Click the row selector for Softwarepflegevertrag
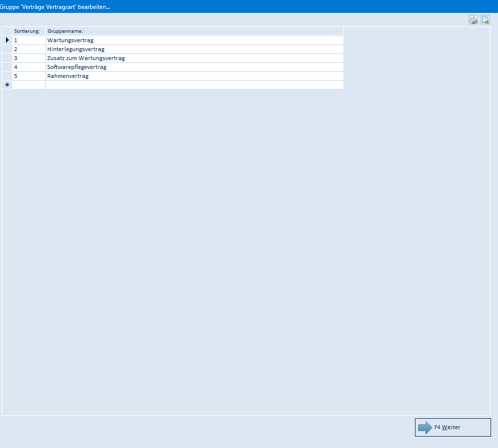The height and width of the screenshot is (448, 498). point(7,67)
